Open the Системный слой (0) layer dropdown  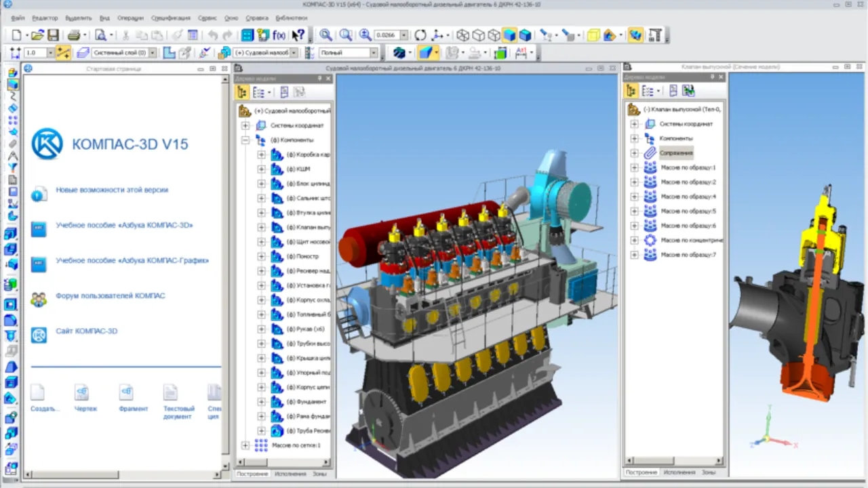153,52
